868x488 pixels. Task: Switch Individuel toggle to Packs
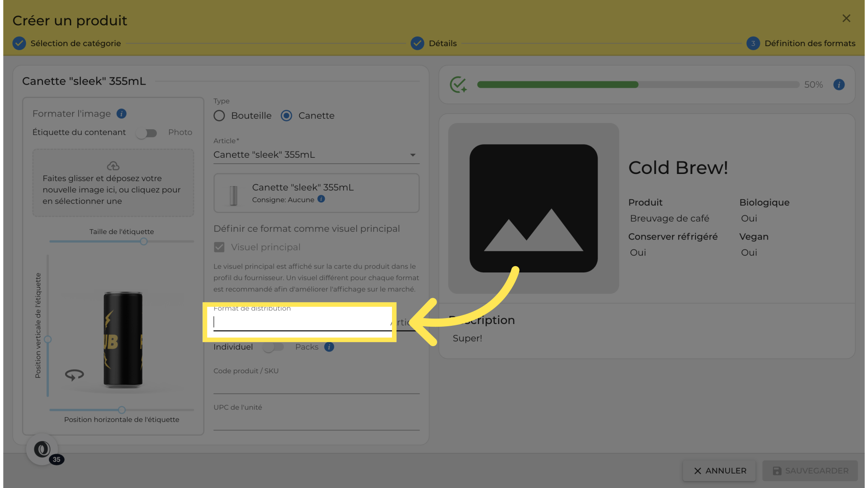click(274, 347)
